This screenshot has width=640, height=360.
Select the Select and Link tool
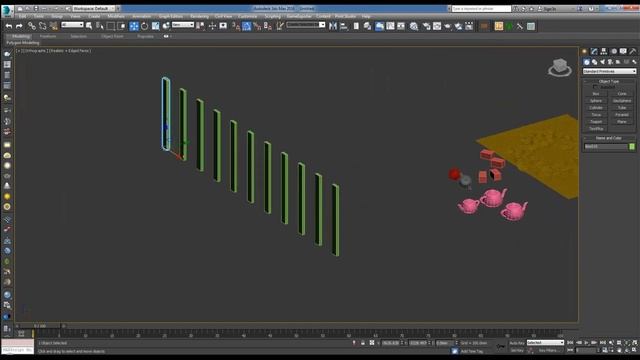tap(31, 26)
